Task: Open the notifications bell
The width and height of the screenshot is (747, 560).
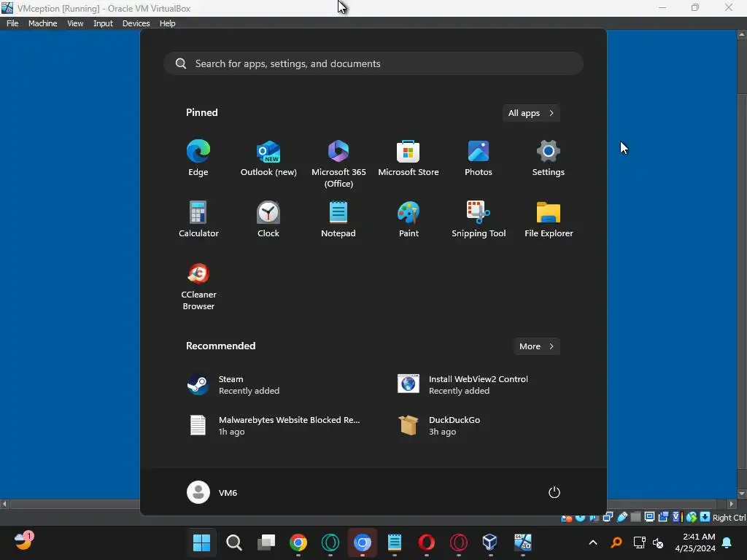Action: tap(727, 542)
